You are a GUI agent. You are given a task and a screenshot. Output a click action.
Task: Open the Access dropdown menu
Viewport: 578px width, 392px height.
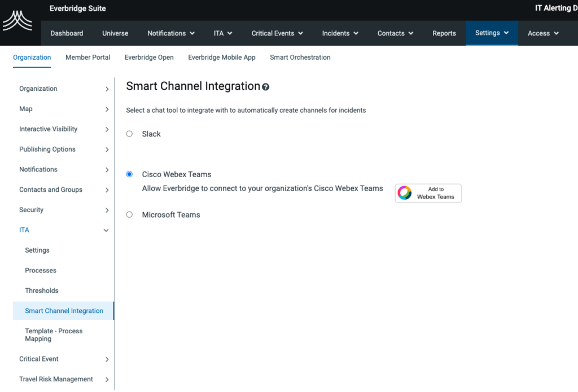click(x=544, y=33)
